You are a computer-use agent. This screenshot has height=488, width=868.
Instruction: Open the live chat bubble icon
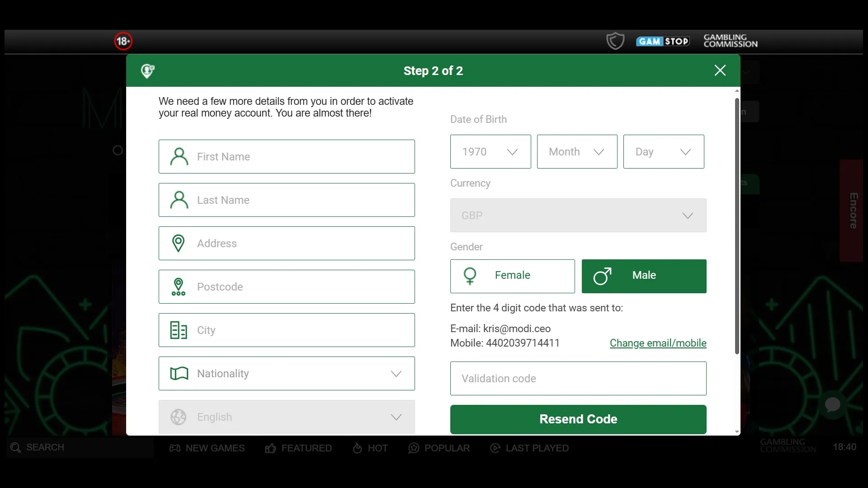[833, 405]
